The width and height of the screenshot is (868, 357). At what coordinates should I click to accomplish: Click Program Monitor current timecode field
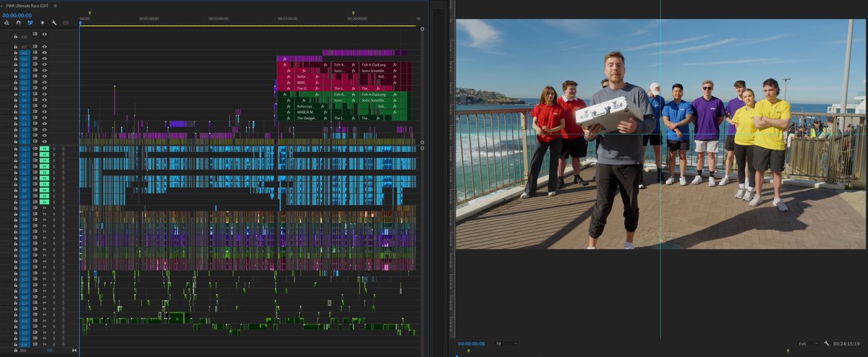[x=471, y=343]
